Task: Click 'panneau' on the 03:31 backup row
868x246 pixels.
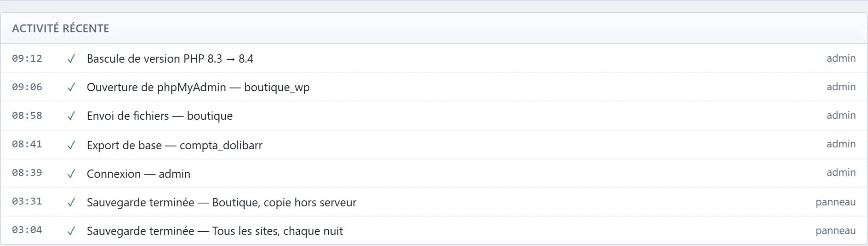Action: point(835,202)
